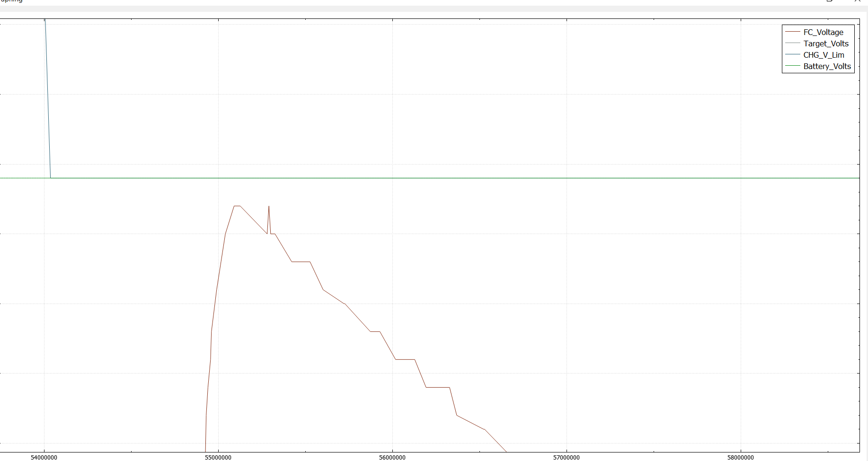Click the sharp spike on the FC_Voltage curve
868x461 pixels.
(269, 207)
